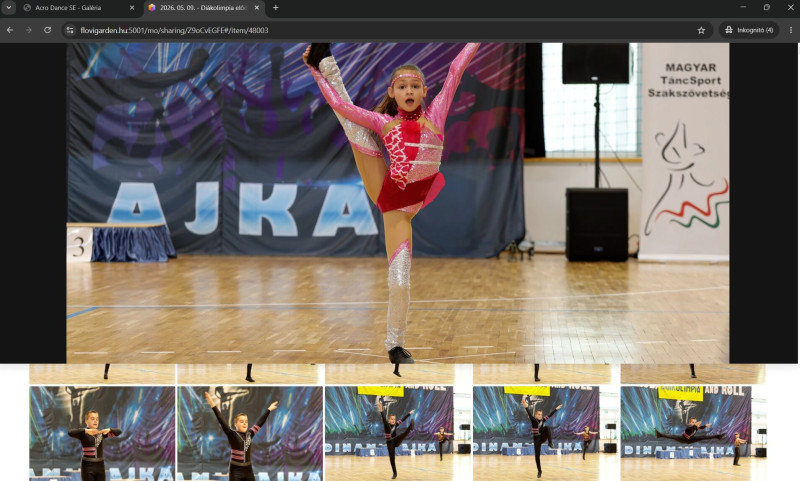Open a new browser tab

(x=276, y=8)
